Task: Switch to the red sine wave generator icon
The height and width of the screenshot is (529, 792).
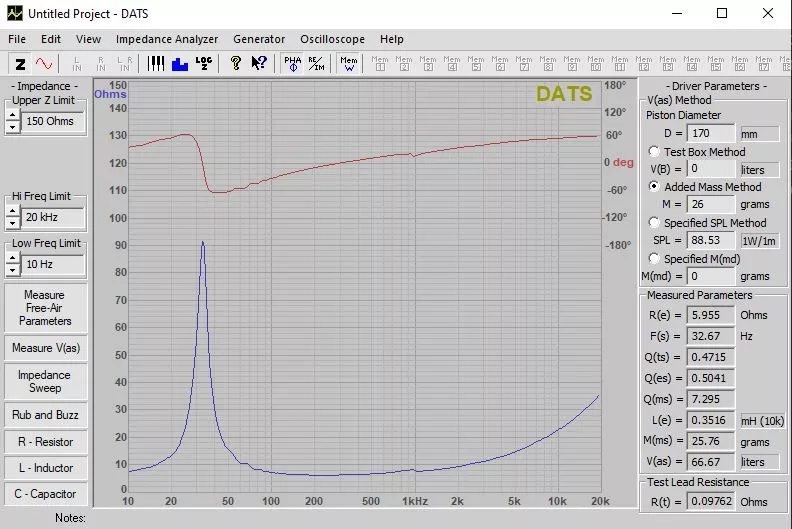Action: (x=44, y=64)
